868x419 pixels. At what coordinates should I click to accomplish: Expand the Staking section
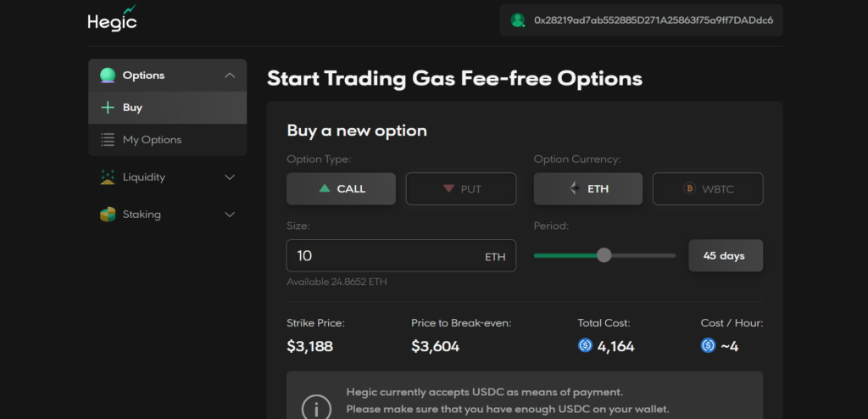pyautogui.click(x=230, y=215)
